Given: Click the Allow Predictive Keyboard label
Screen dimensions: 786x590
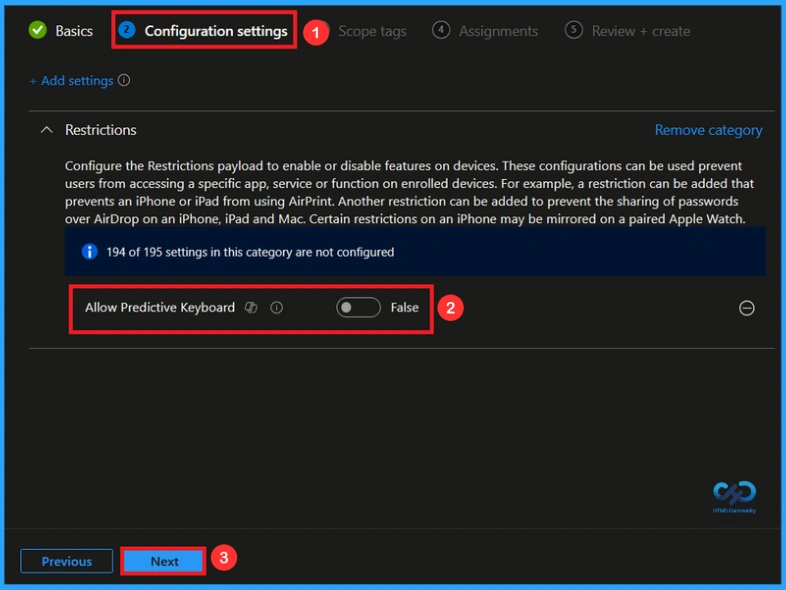Looking at the screenshot, I should (160, 307).
